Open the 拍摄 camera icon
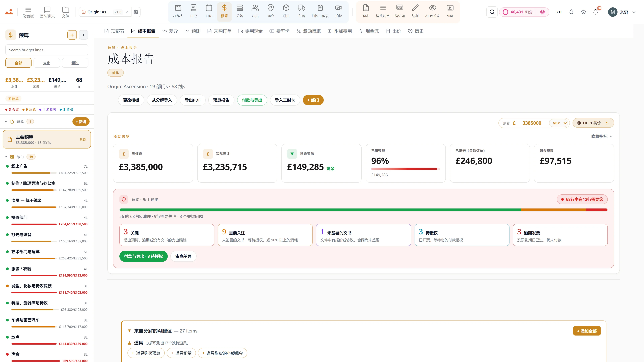644x362 pixels. click(339, 12)
